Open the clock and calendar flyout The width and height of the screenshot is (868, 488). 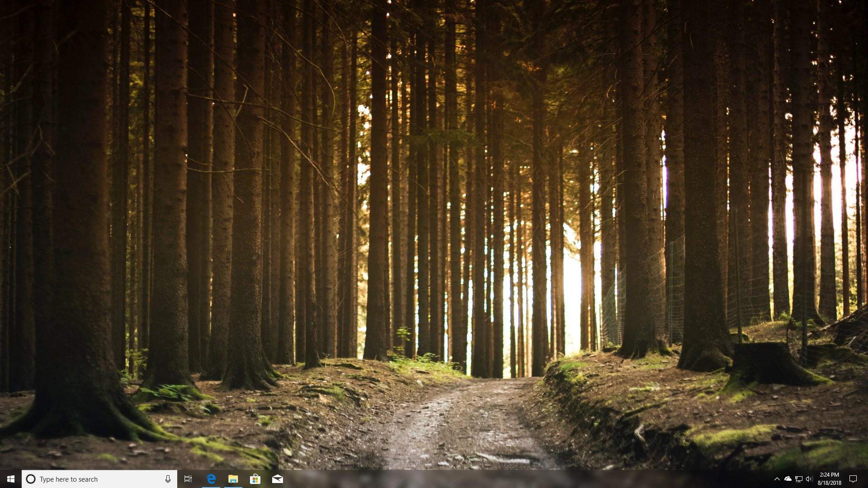(x=829, y=479)
